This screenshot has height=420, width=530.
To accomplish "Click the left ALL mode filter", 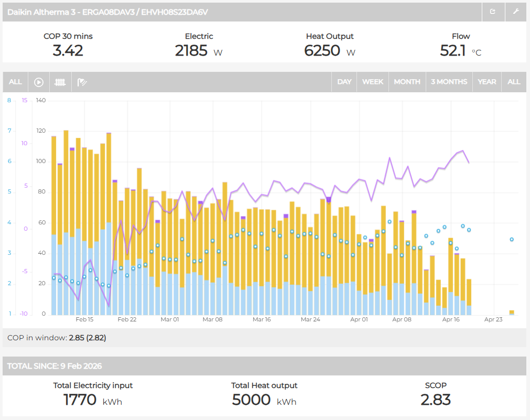I will [x=15, y=82].
